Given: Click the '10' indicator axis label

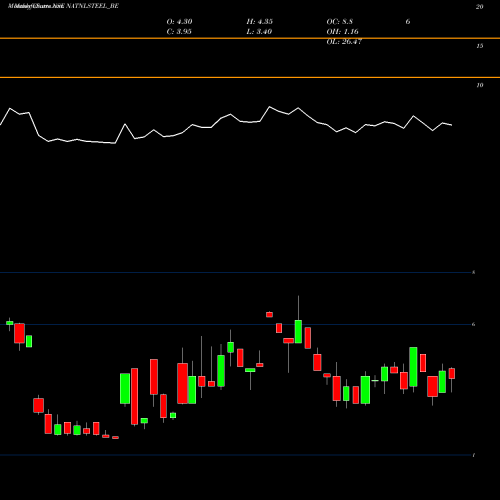Looking at the screenshot, I should pyautogui.click(x=479, y=85).
